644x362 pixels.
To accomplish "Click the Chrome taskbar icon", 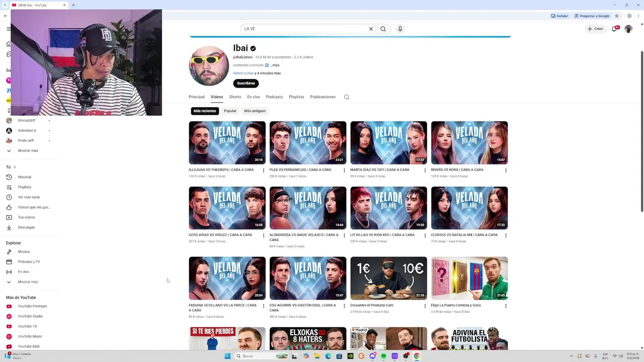I will tap(417, 356).
